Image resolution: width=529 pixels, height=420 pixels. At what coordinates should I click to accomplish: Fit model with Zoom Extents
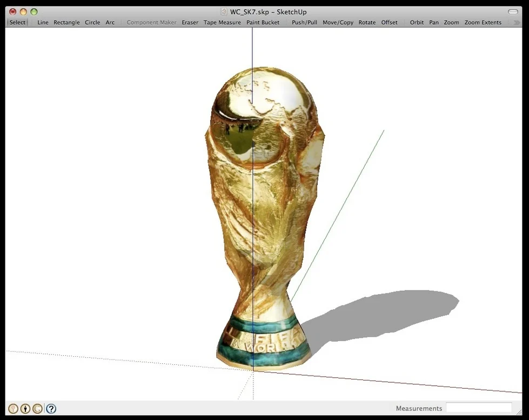483,22
